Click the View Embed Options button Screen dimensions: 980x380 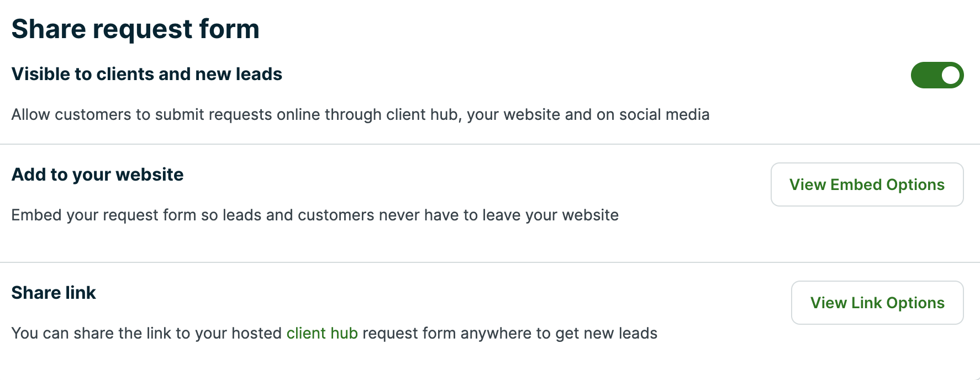click(867, 184)
